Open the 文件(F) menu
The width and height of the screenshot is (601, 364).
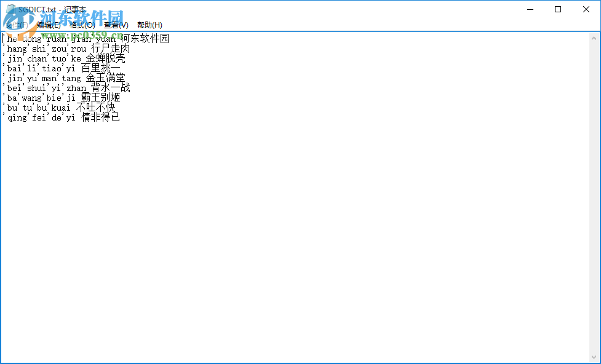coord(16,25)
